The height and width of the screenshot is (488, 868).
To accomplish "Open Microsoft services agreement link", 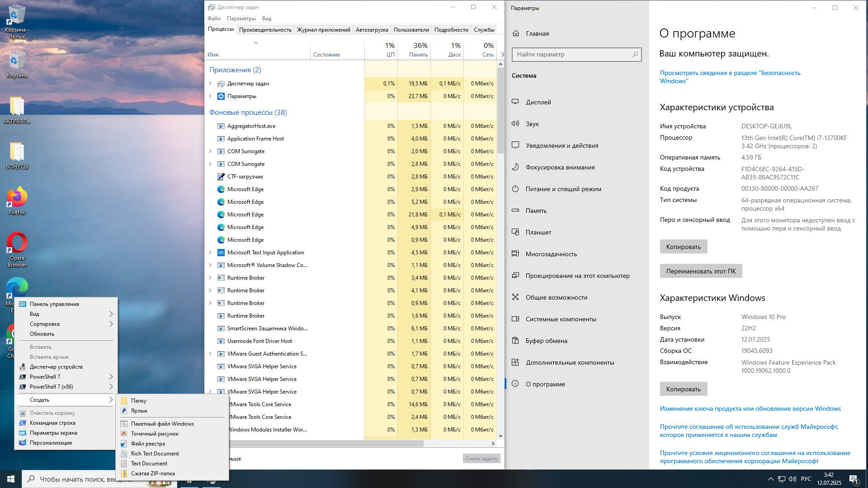I will pos(749,431).
